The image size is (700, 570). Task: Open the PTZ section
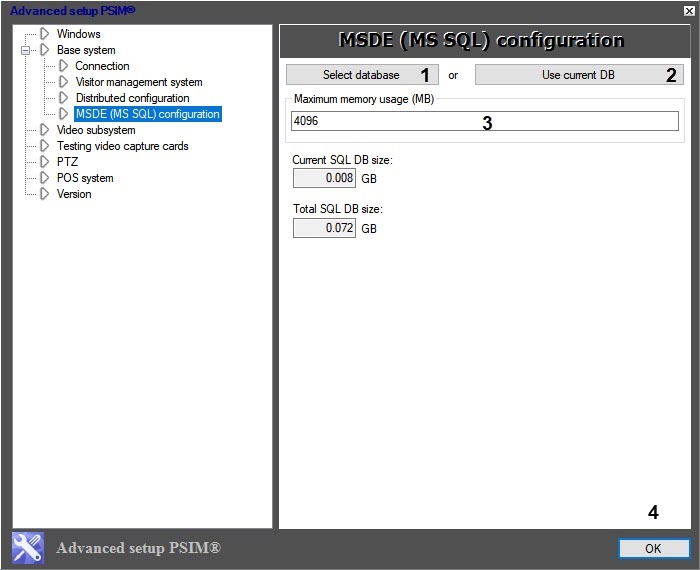(x=67, y=162)
